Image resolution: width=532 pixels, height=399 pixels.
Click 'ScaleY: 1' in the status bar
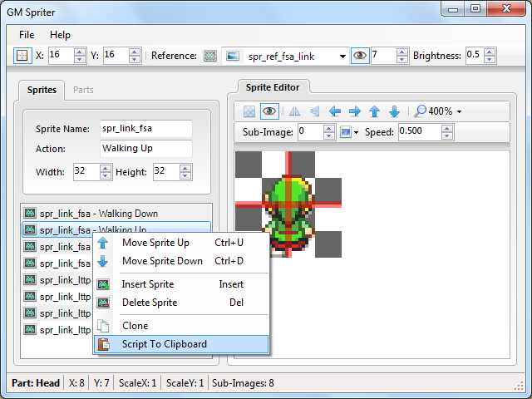coord(185,383)
